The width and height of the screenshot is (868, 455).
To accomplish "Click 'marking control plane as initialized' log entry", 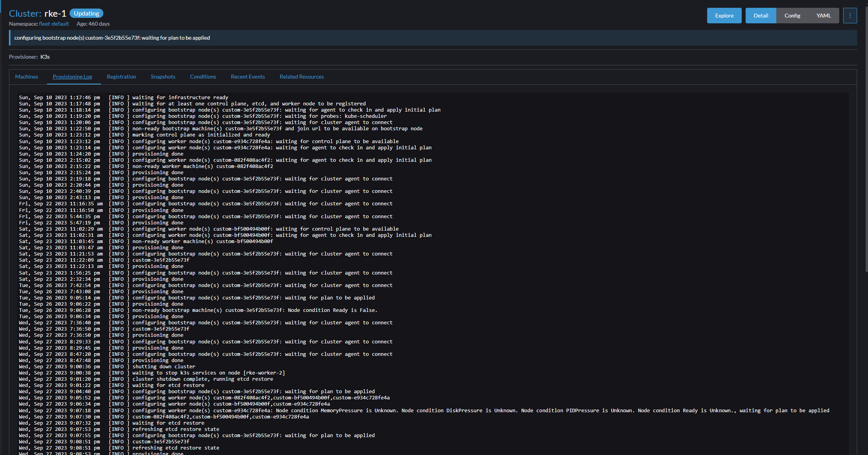I will tap(201, 135).
